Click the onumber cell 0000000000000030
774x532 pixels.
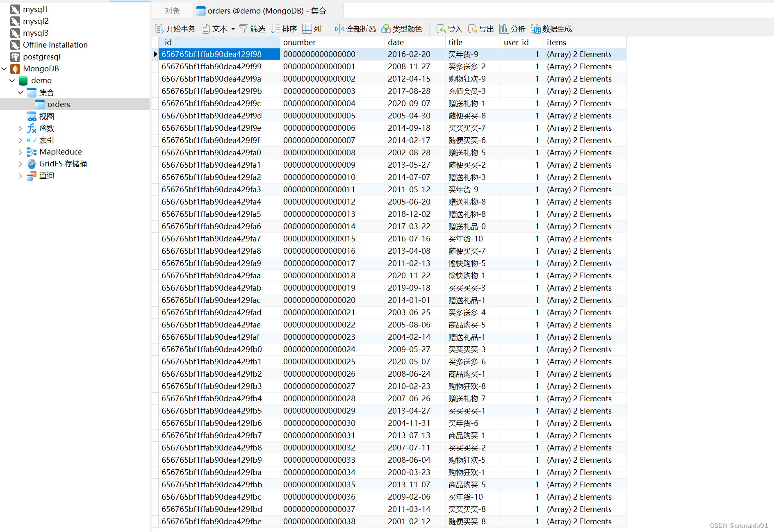click(x=332, y=423)
